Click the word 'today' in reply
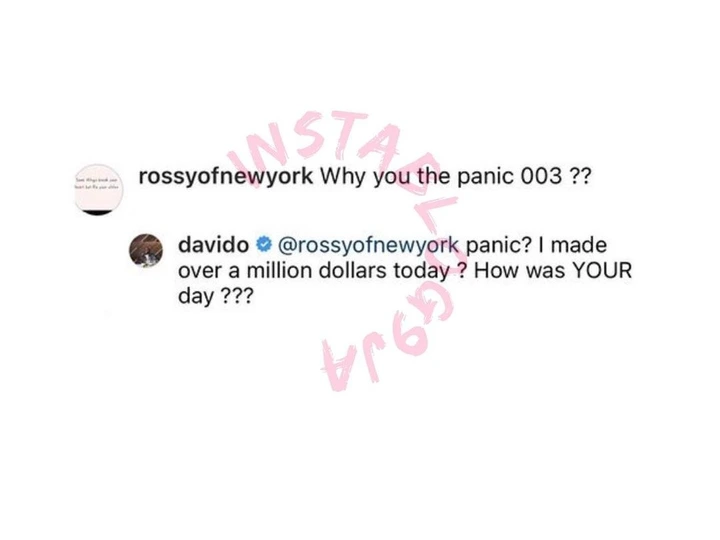 [x=422, y=271]
